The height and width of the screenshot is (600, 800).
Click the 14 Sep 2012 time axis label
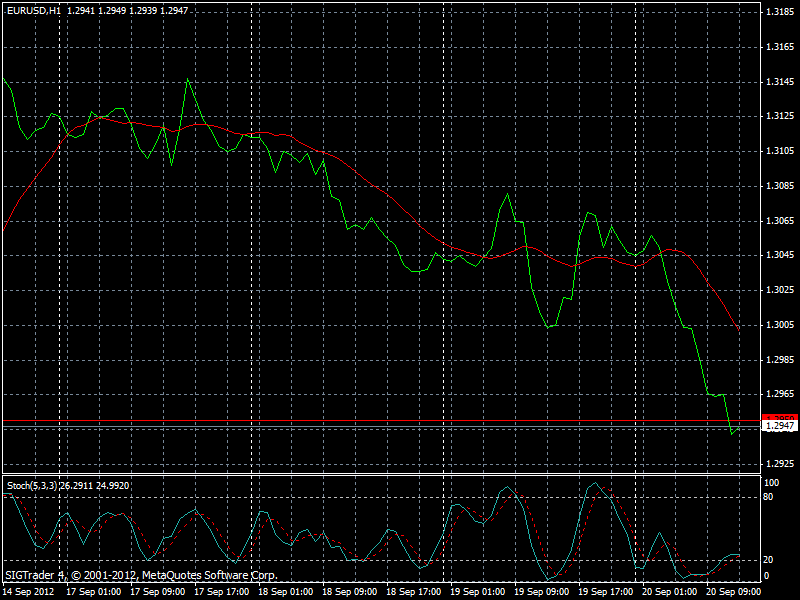point(28,592)
